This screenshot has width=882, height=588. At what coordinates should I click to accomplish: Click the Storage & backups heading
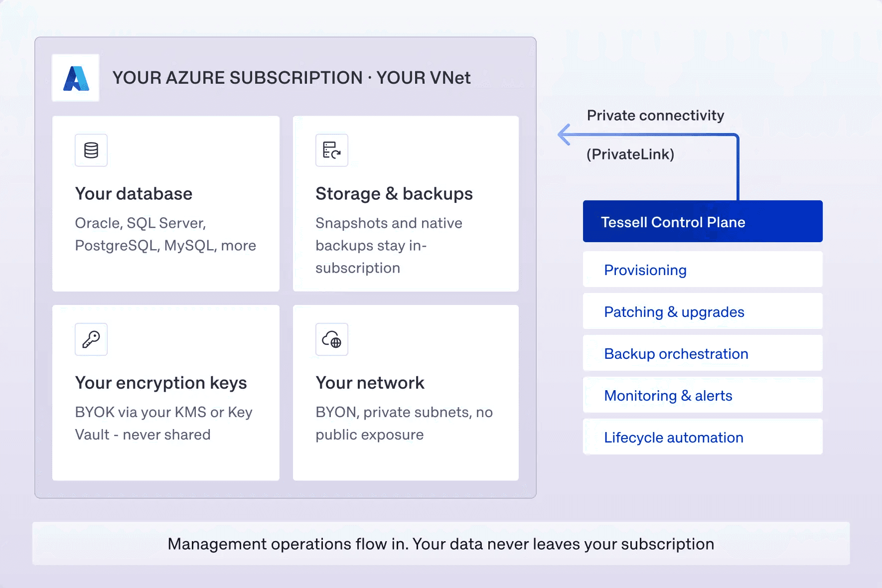pyautogui.click(x=394, y=194)
